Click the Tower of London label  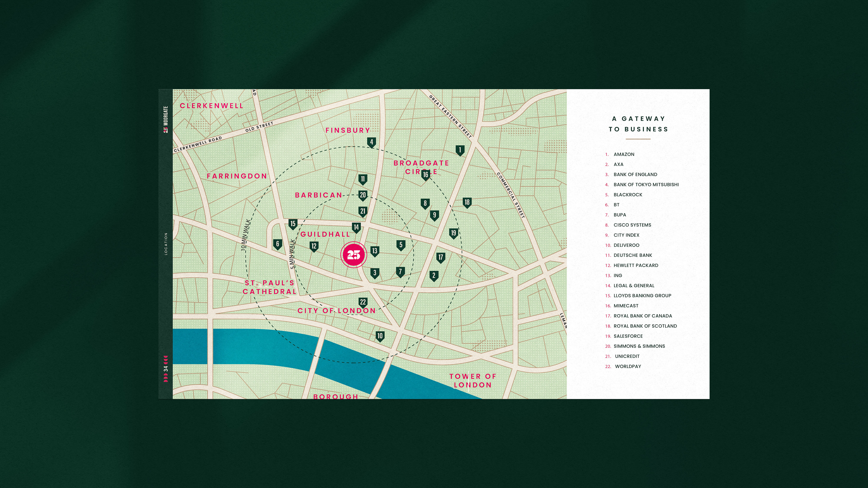[x=472, y=381]
